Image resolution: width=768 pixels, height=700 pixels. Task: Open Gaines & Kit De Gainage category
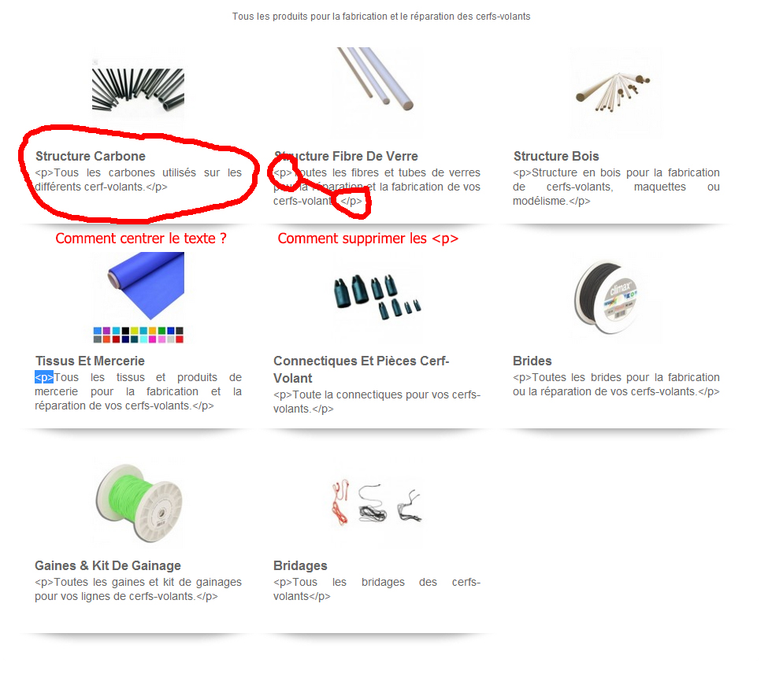108,565
